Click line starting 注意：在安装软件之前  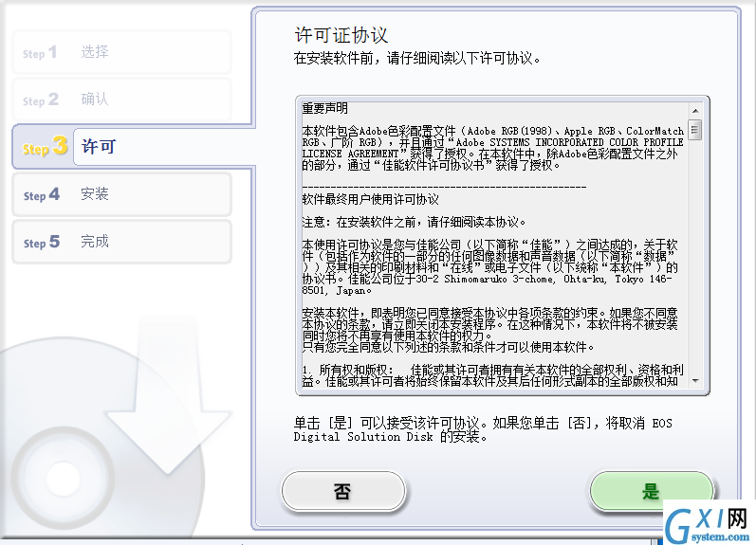tap(414, 222)
